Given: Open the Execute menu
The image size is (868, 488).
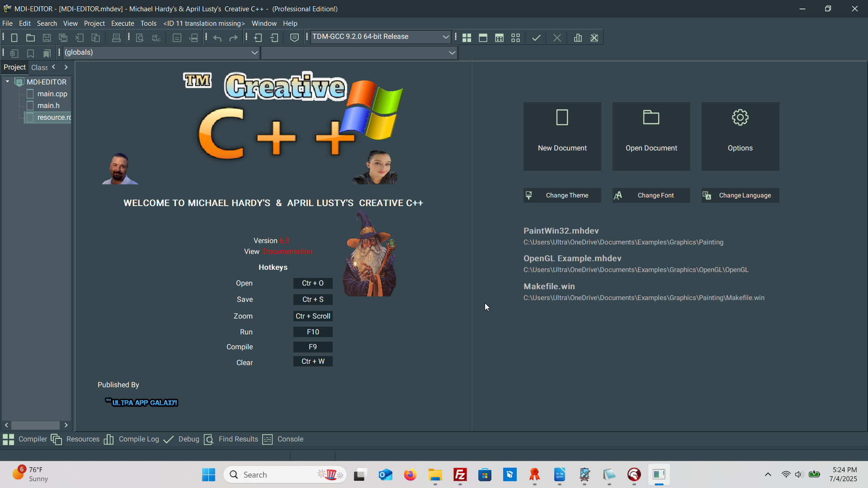Looking at the screenshot, I should tap(123, 23).
